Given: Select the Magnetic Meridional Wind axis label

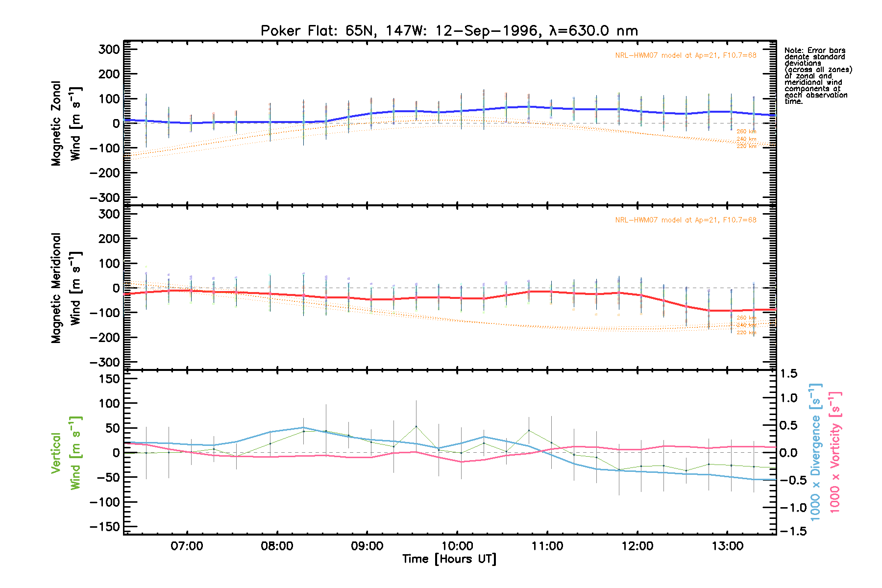Looking at the screenshot, I should [x=66, y=288].
